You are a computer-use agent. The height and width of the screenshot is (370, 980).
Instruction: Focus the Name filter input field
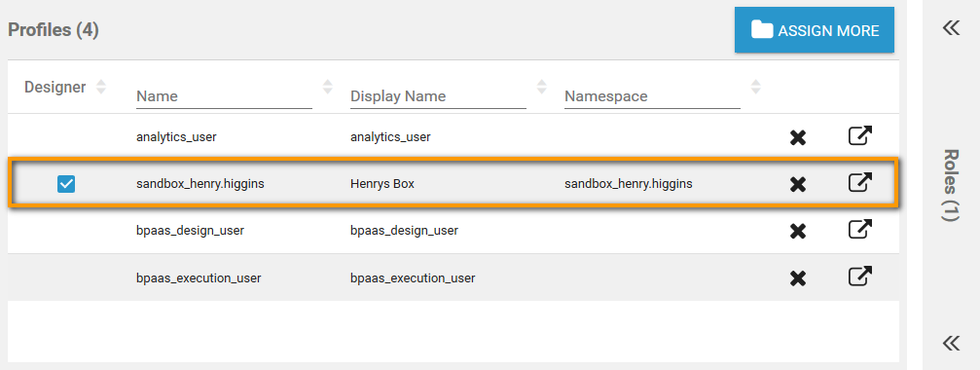(224, 96)
